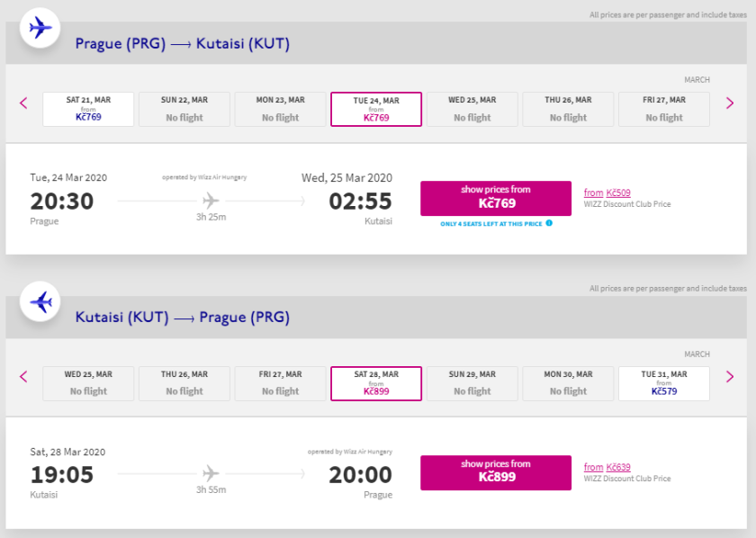Go to previous dates for Prague to Kutaisi

click(24, 103)
